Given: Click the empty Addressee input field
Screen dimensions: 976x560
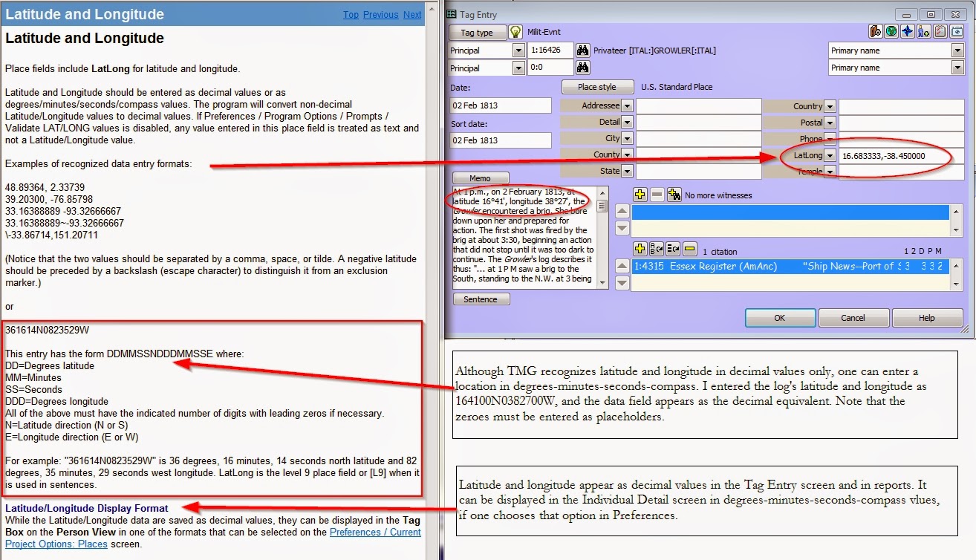Looking at the screenshot, I should coord(698,106).
